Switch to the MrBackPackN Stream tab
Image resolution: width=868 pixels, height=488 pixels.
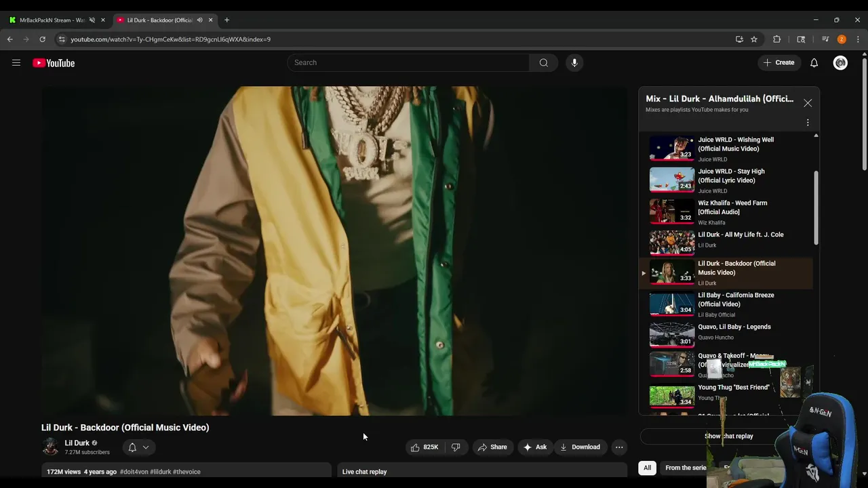click(52, 20)
